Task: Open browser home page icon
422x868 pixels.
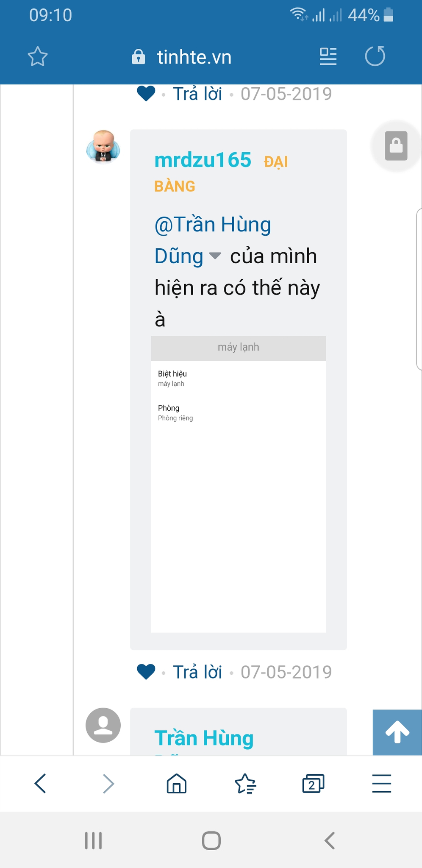Action: [x=177, y=783]
